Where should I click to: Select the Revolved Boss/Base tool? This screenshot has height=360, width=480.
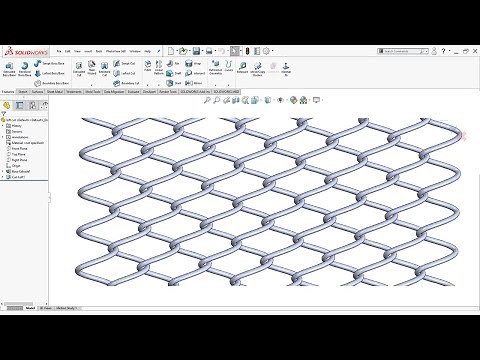pyautogui.click(x=24, y=69)
